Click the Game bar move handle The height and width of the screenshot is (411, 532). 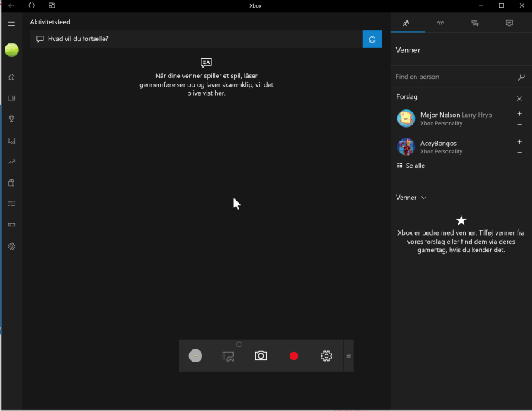(348, 356)
